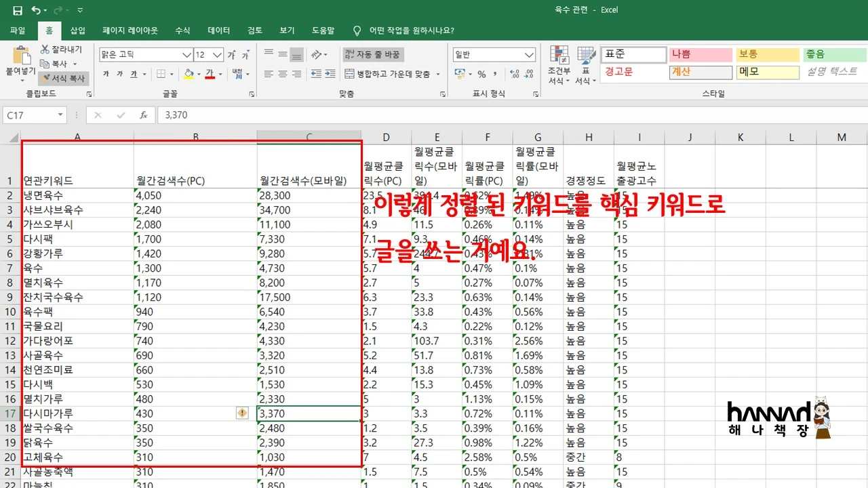Click the clipboard Paste (붙여넣기) icon
This screenshot has height=488, width=868.
click(21, 55)
